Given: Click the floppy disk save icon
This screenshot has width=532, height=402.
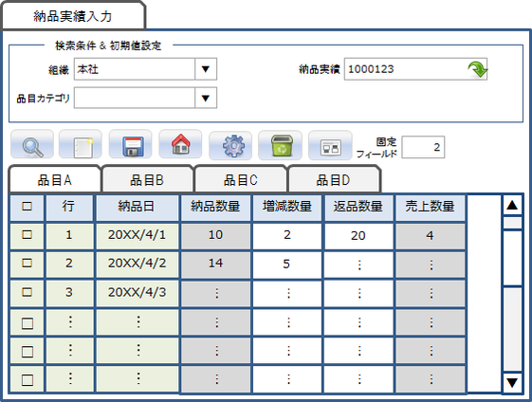Looking at the screenshot, I should 130,144.
